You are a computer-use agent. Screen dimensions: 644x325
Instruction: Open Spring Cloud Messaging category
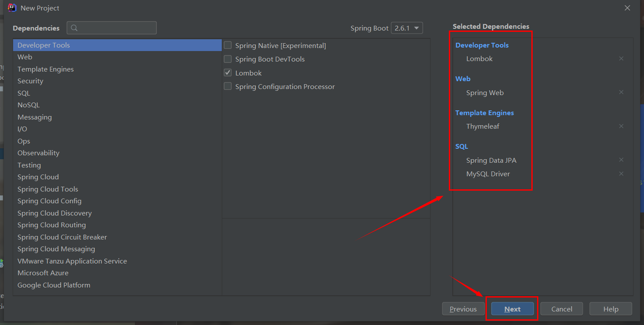[x=117, y=249]
